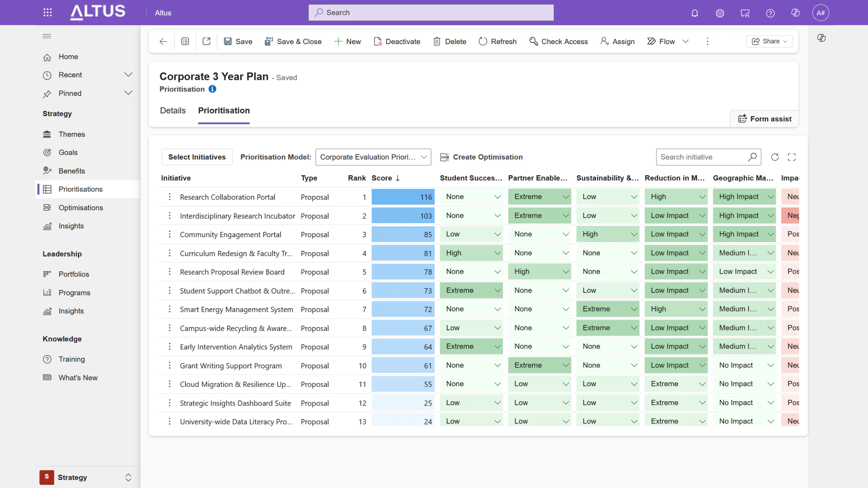Open Partner Enablement dropdown for Research Collaboration Portal
This screenshot has height=488, width=868.
(x=539, y=197)
